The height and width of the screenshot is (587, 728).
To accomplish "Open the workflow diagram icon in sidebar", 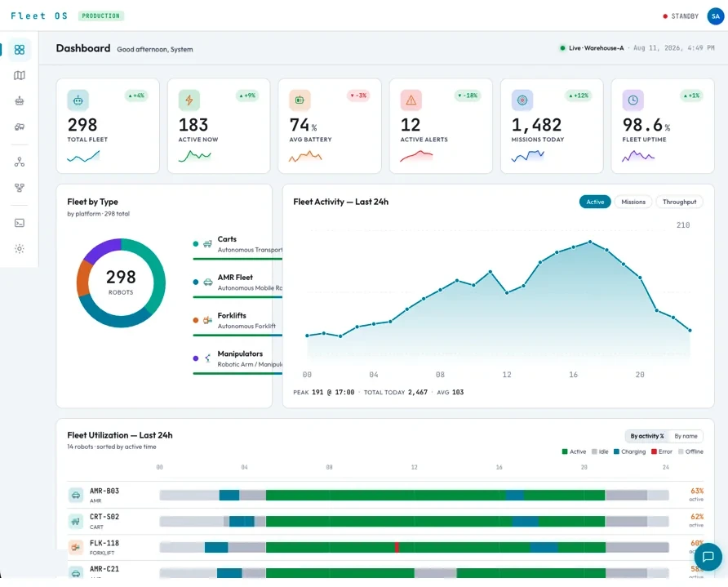I will click(20, 188).
